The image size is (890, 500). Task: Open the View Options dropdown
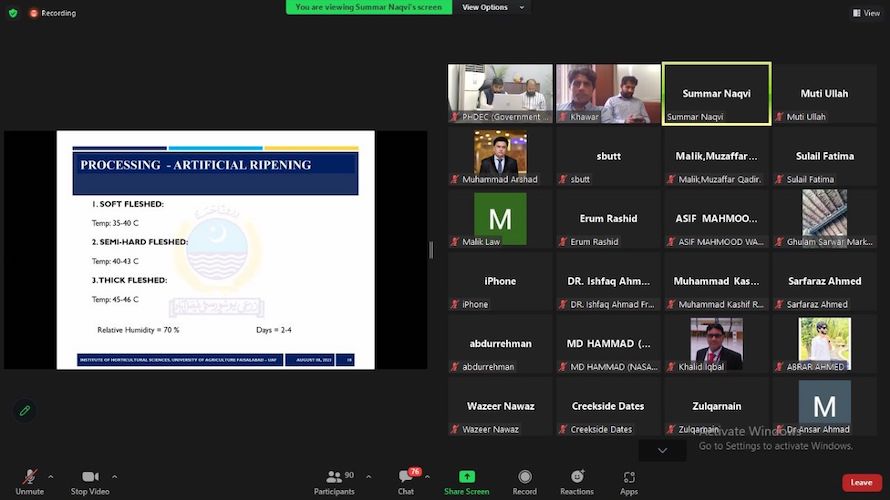[x=485, y=7]
